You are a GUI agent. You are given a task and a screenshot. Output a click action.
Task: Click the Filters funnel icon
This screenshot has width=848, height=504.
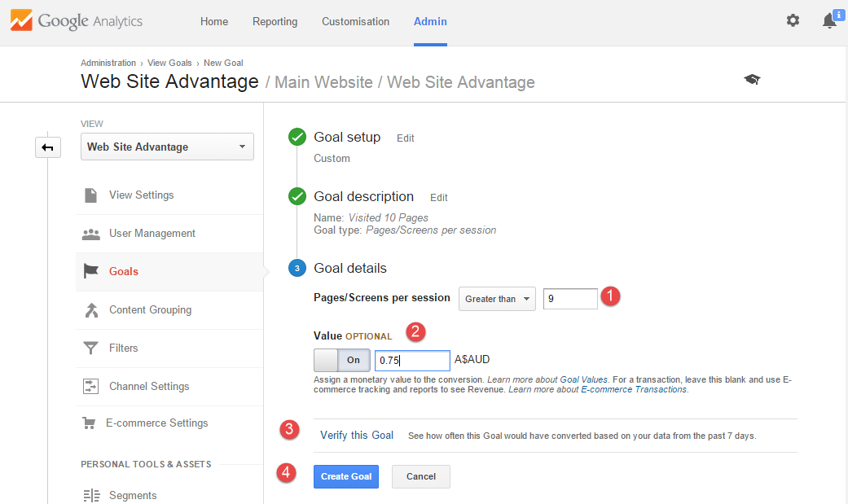(x=91, y=348)
